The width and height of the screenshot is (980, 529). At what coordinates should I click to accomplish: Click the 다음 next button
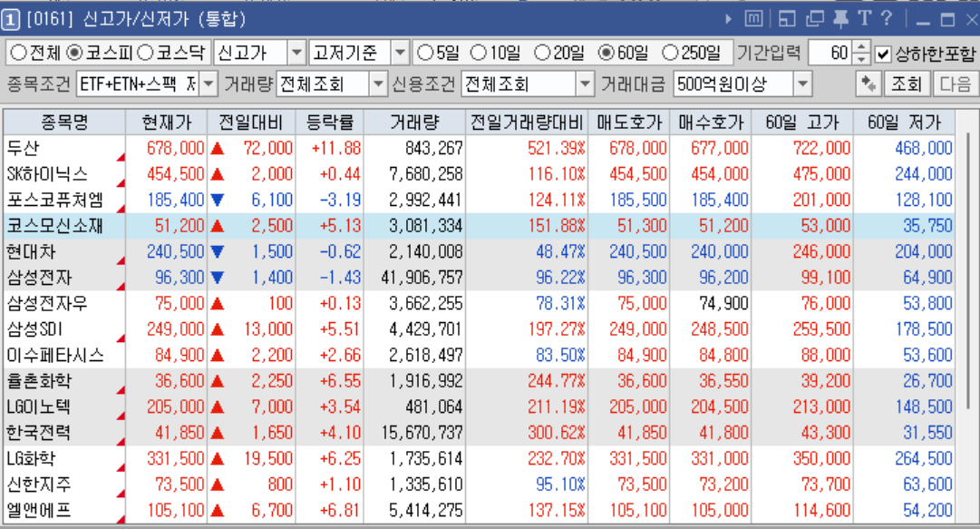[956, 83]
